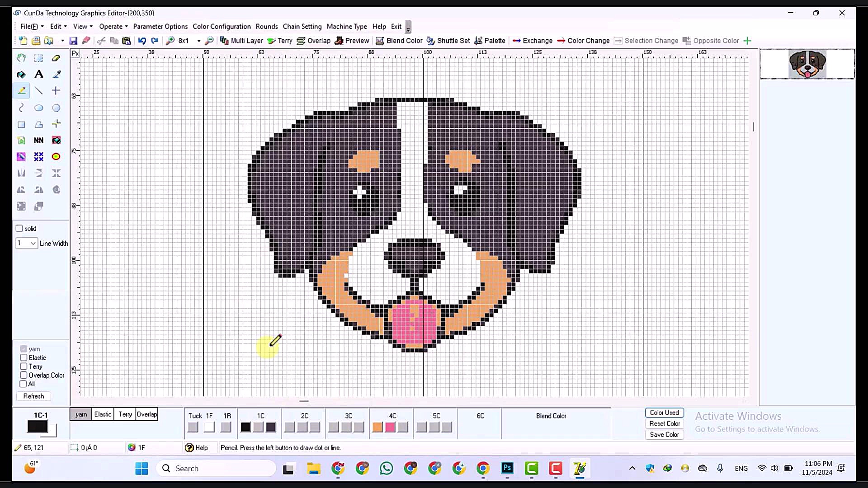Screen dimensions: 868x488
Task: Open the Palette tool
Action: [x=490, y=41]
